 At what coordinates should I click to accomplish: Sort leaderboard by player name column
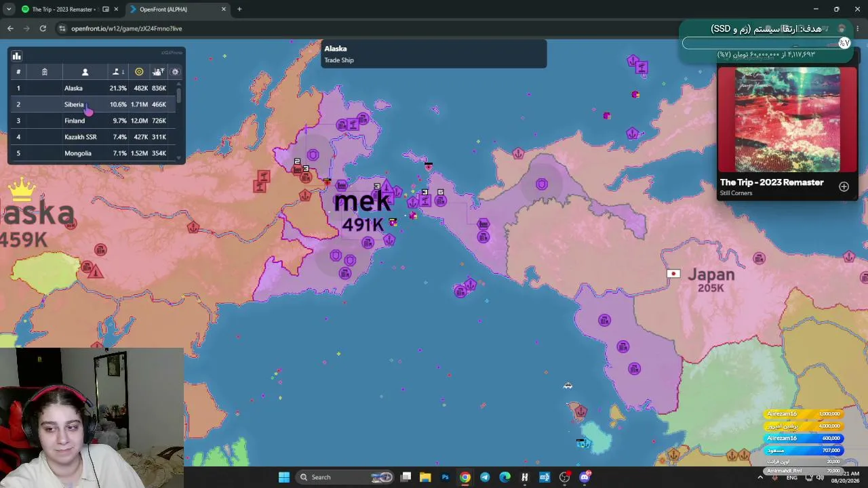(85, 72)
